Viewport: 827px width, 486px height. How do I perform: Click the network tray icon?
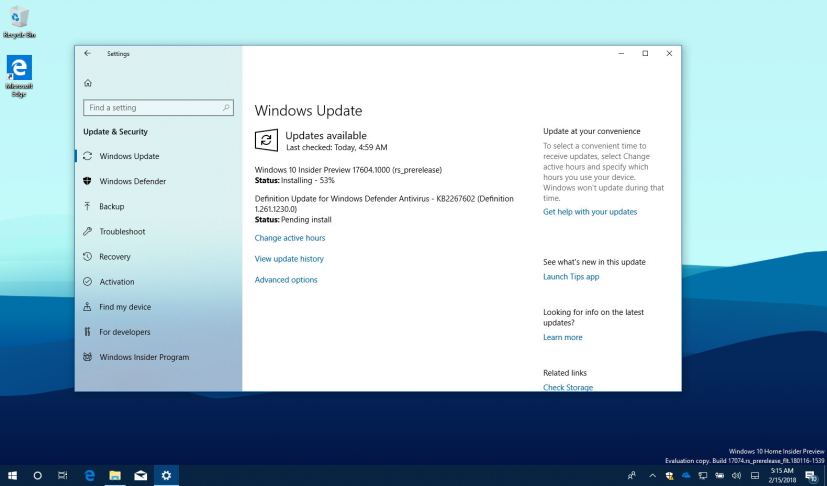tap(703, 475)
